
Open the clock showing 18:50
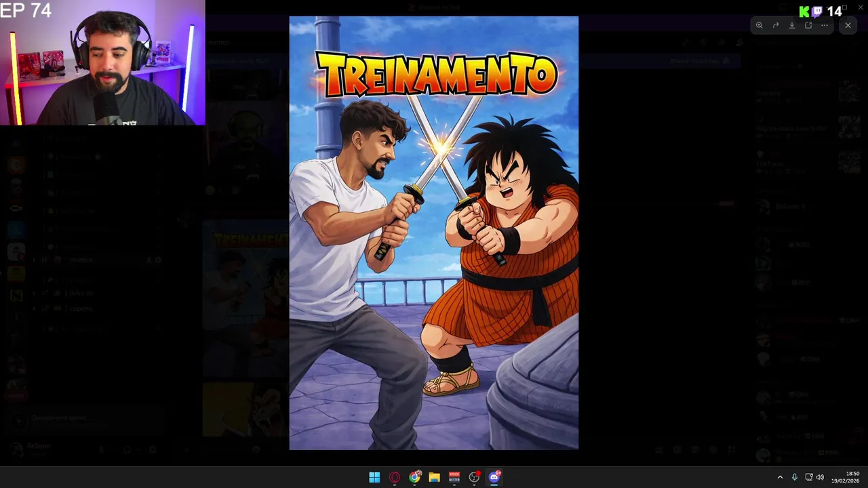[x=846, y=477]
